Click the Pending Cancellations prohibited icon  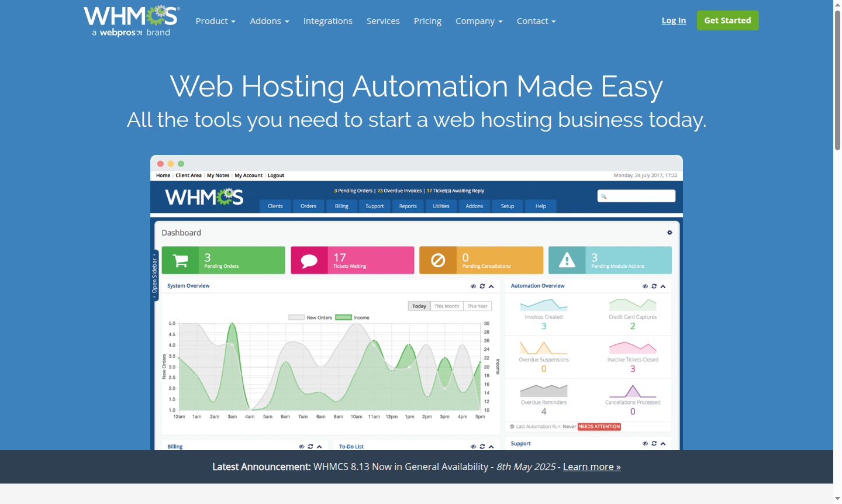(439, 260)
